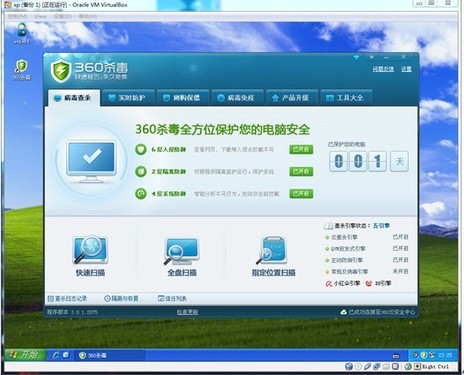Click the system tray clock

click(445, 355)
